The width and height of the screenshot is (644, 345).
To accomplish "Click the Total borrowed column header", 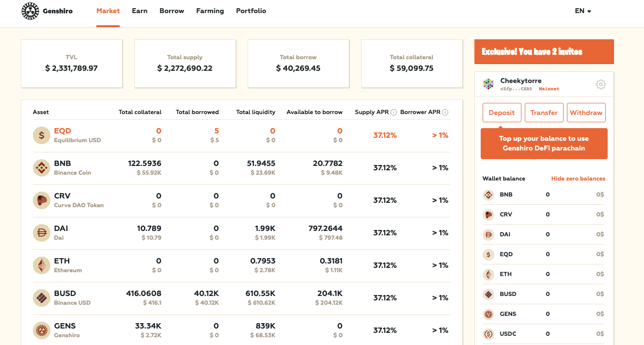I will pos(197,112).
